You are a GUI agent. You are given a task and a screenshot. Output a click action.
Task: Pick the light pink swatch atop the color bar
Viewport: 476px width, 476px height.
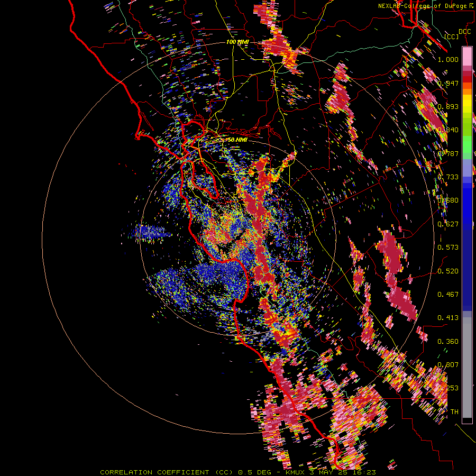click(x=467, y=57)
